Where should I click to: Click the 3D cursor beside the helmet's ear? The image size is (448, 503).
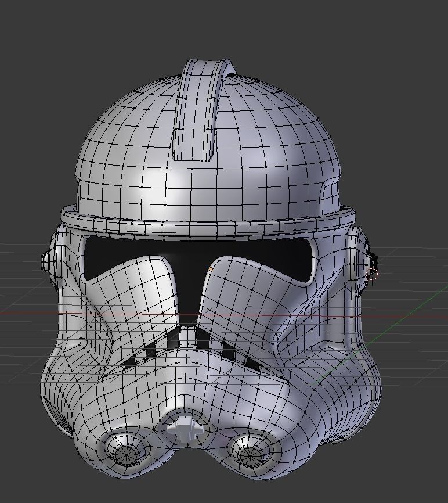pos(373,274)
